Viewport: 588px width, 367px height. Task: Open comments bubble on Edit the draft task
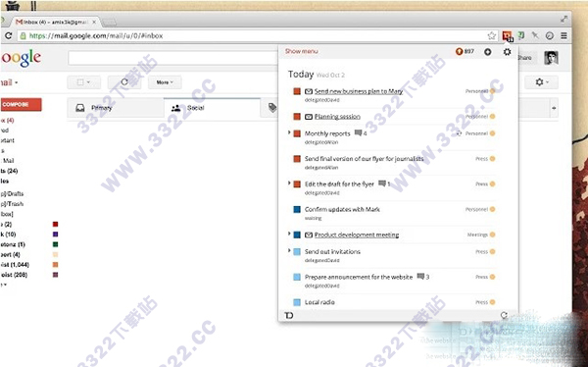coord(382,183)
